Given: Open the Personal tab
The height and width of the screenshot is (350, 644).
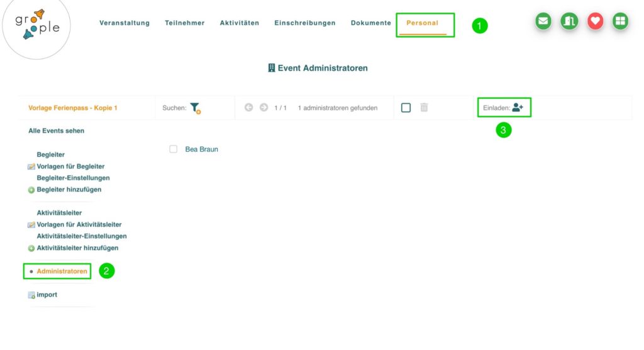Looking at the screenshot, I should pos(422,23).
